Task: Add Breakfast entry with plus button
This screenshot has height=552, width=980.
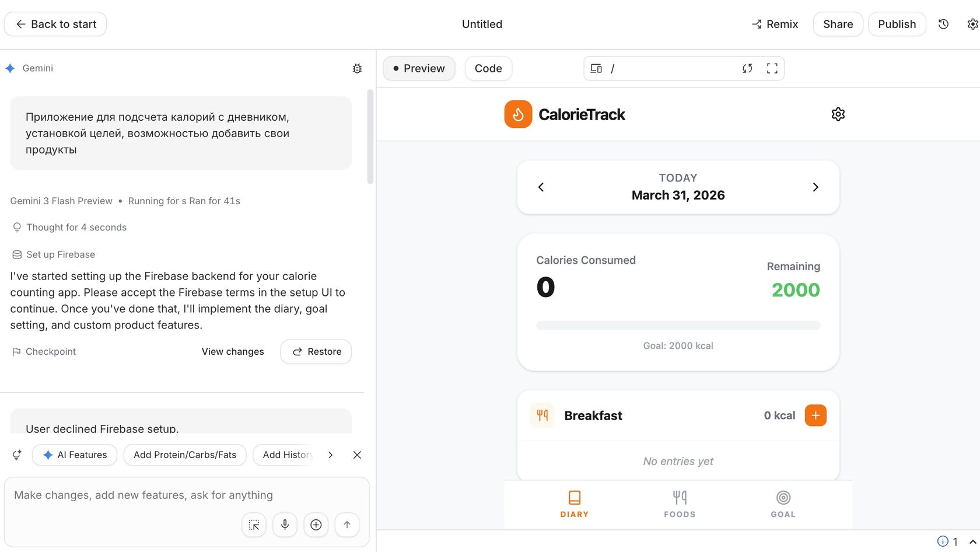Action: pyautogui.click(x=815, y=415)
